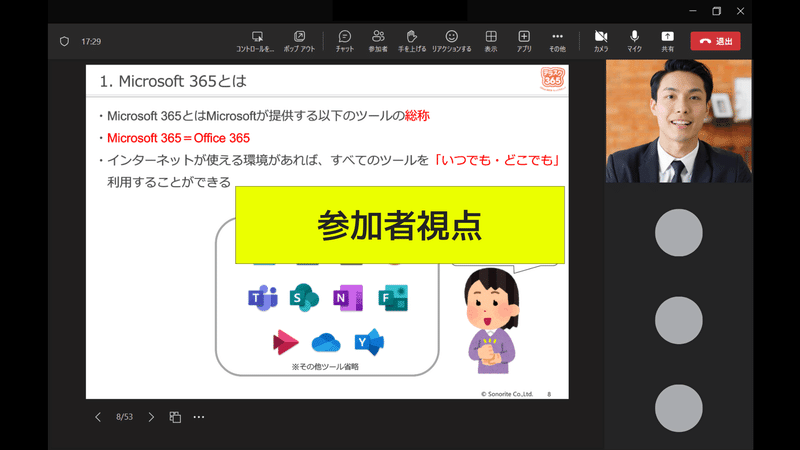800x450 pixels.
Task: Open the meeting chat
Action: coord(344,41)
